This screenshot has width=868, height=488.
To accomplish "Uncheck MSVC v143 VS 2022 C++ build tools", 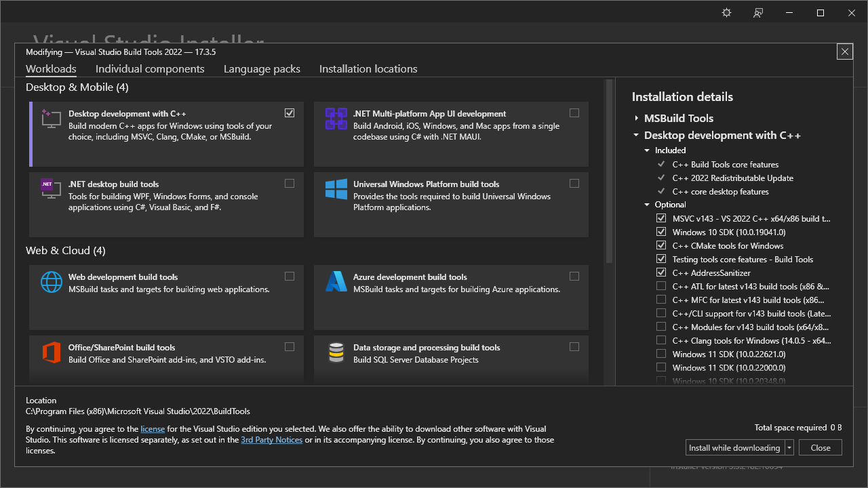I will click(x=661, y=218).
